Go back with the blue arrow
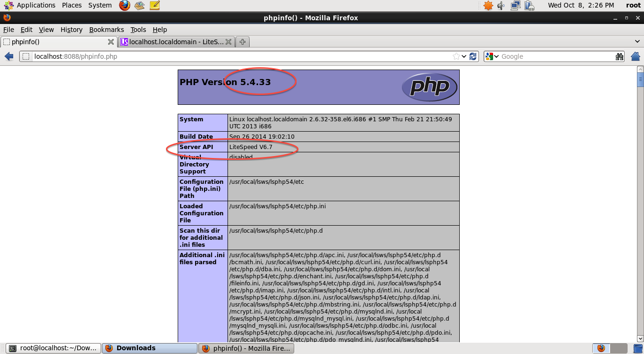This screenshot has height=354, width=644. tap(9, 56)
